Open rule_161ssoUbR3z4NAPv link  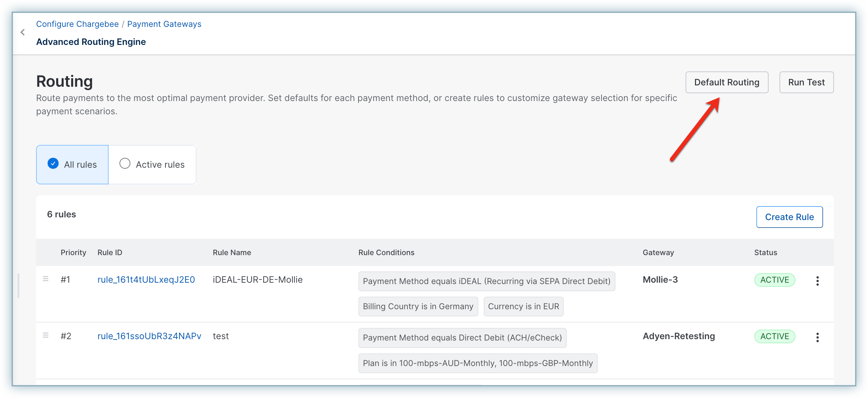149,336
